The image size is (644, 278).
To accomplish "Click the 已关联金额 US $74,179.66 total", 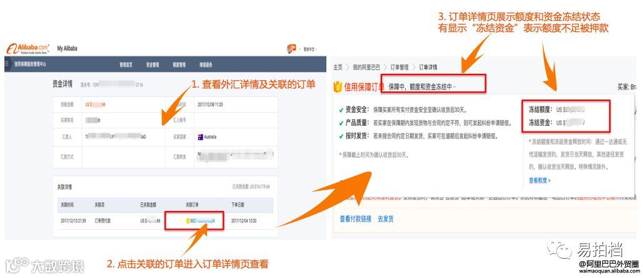I will point(251,187).
